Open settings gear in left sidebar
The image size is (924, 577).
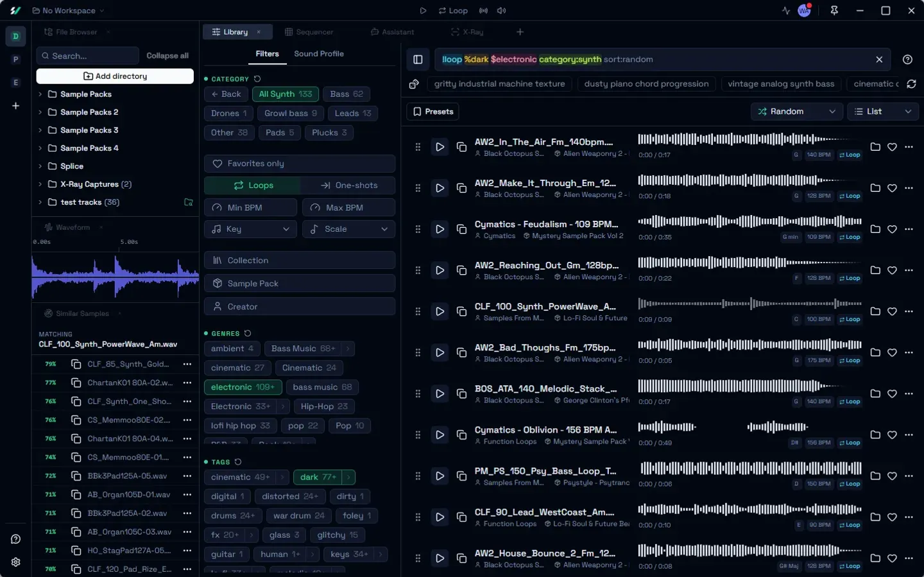click(15, 562)
